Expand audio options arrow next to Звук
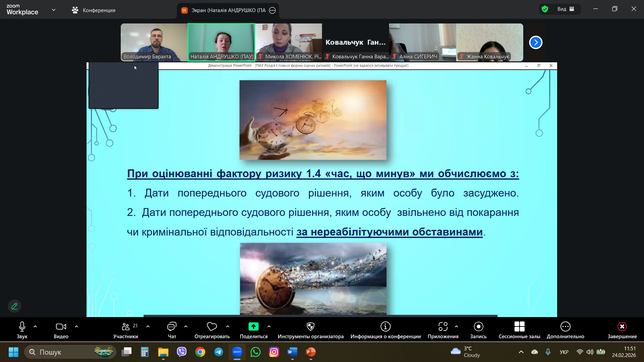This screenshot has height=362, width=644. 35,326
